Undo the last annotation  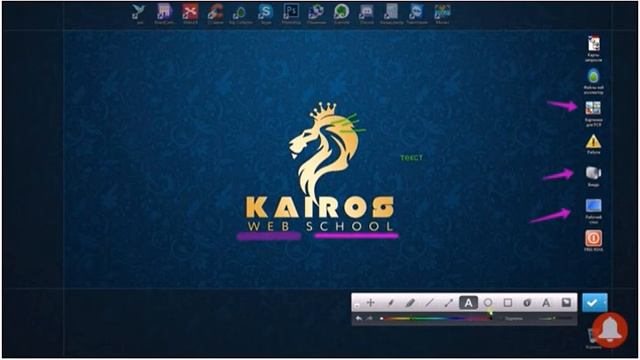(x=359, y=318)
